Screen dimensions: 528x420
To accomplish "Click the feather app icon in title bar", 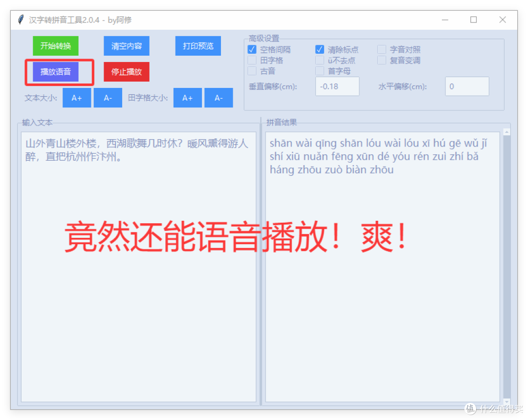I will pos(21,20).
